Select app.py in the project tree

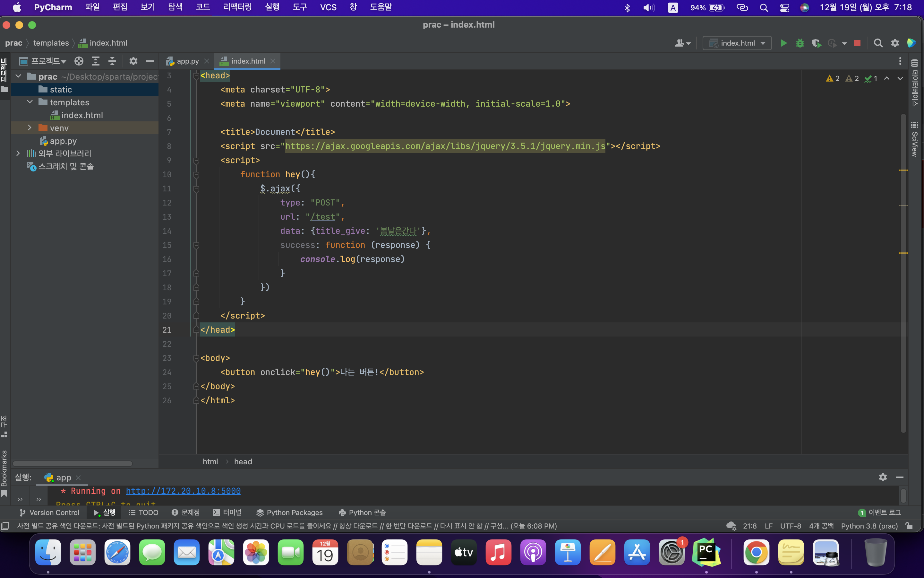click(85, 141)
